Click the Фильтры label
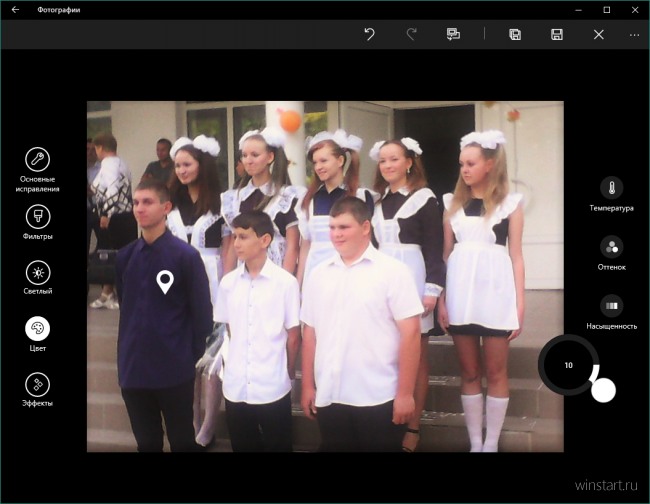Viewport: 650px width, 504px height. click(x=38, y=237)
